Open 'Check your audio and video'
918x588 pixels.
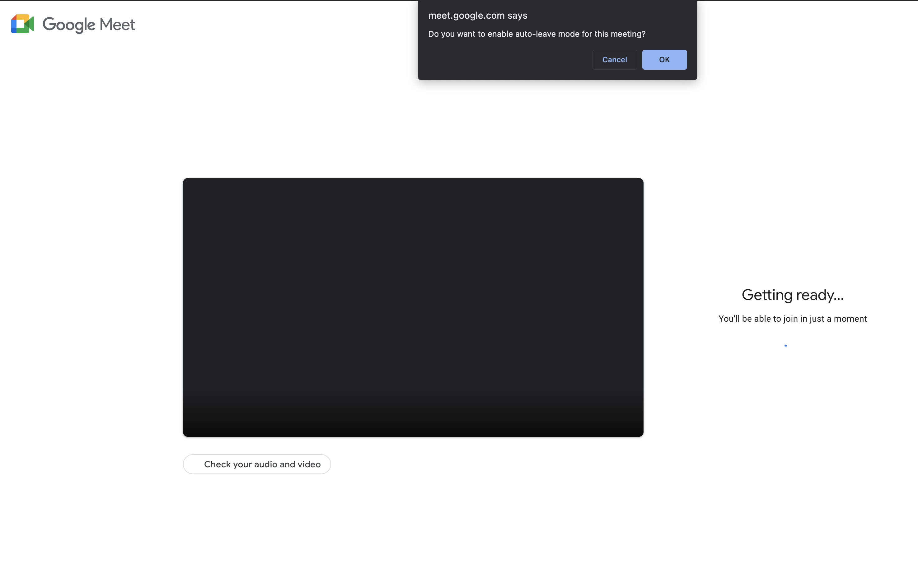tap(257, 464)
